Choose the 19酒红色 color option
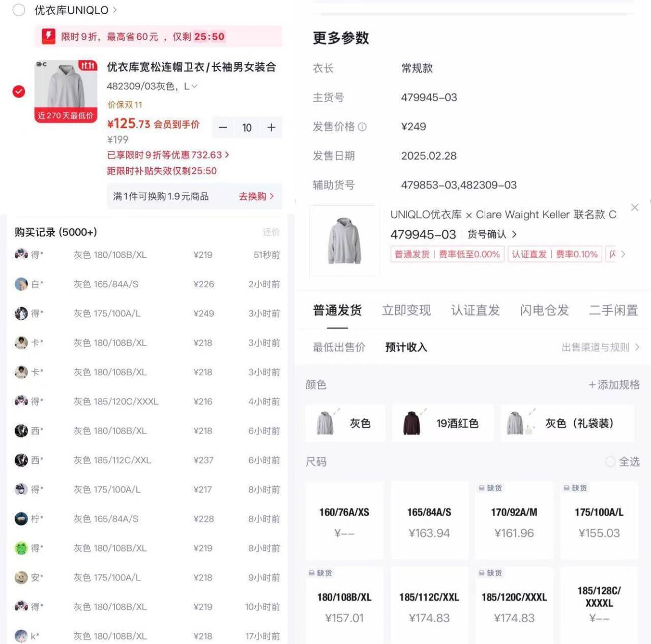 click(443, 423)
